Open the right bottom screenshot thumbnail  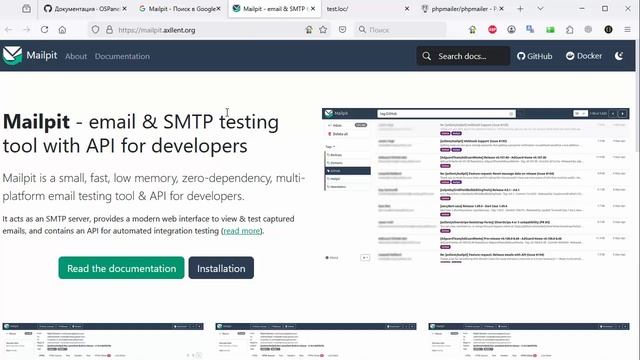tap(529, 341)
